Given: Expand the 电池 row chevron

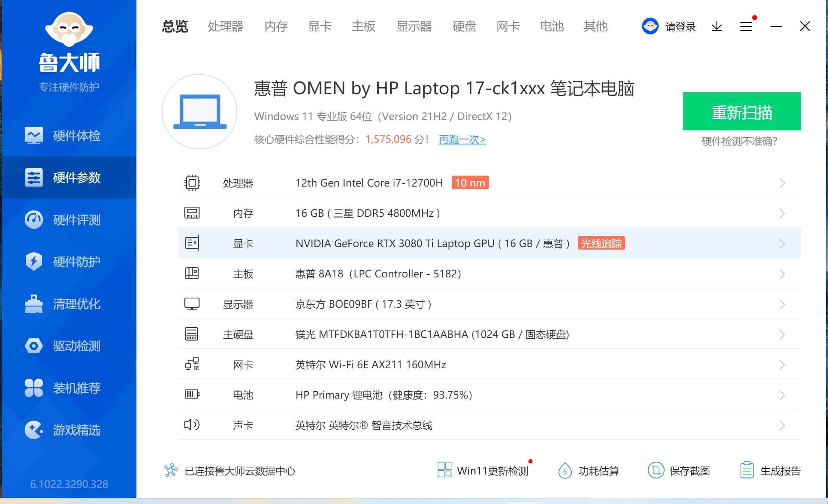Looking at the screenshot, I should tap(782, 395).
